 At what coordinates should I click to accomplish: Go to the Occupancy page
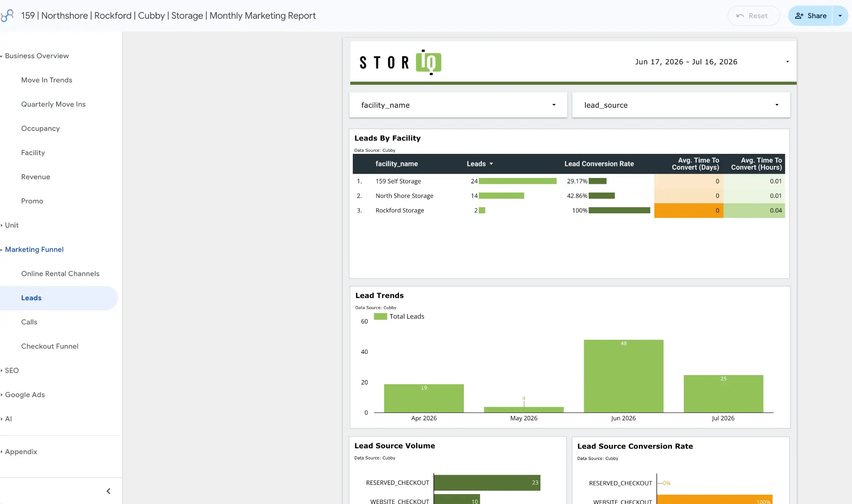pos(40,128)
